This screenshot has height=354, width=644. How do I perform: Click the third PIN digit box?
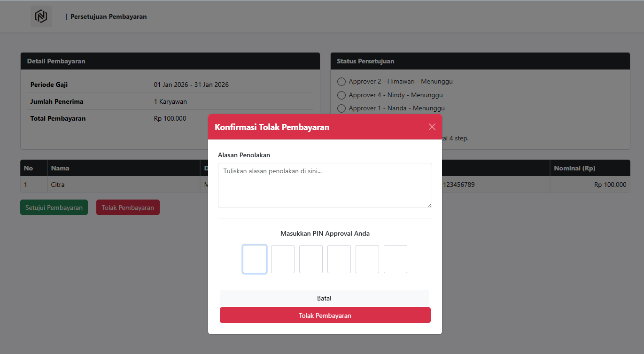(311, 259)
